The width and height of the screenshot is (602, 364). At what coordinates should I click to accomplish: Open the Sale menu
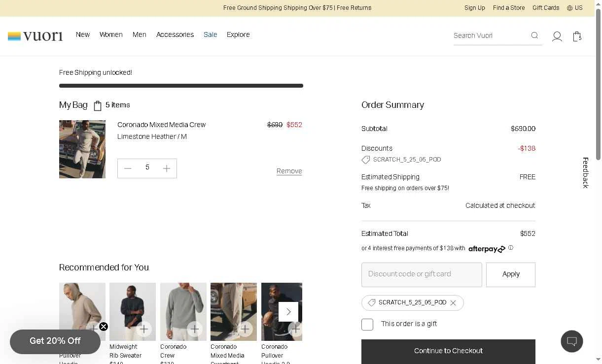click(211, 34)
